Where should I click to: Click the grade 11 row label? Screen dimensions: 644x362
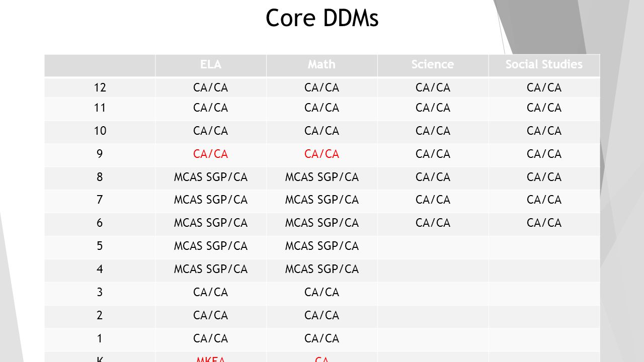pyautogui.click(x=100, y=108)
